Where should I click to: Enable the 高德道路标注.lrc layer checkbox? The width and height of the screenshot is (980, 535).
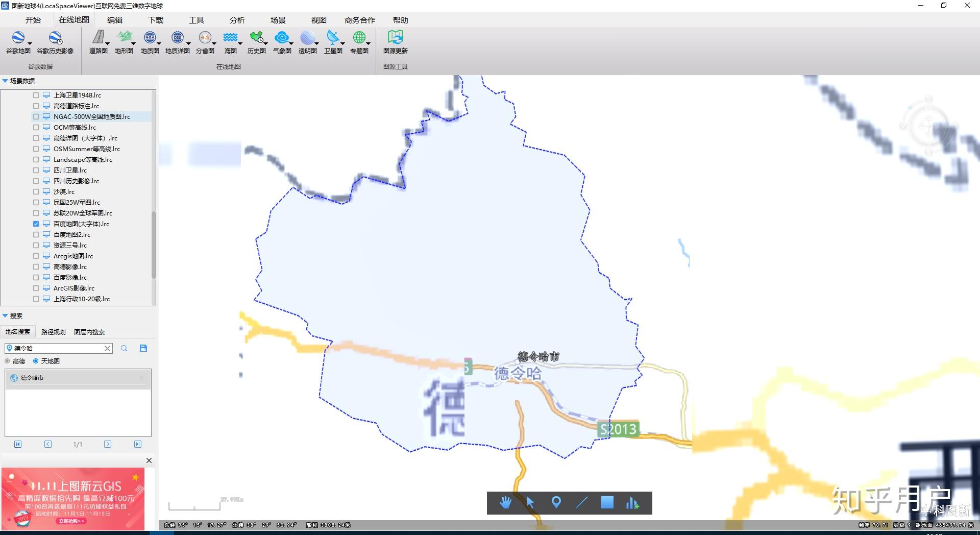point(36,106)
